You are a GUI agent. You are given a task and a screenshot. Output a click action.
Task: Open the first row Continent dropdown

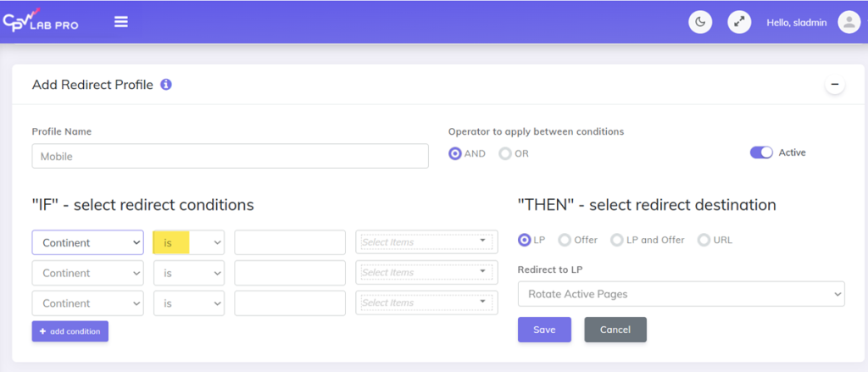pos(88,242)
